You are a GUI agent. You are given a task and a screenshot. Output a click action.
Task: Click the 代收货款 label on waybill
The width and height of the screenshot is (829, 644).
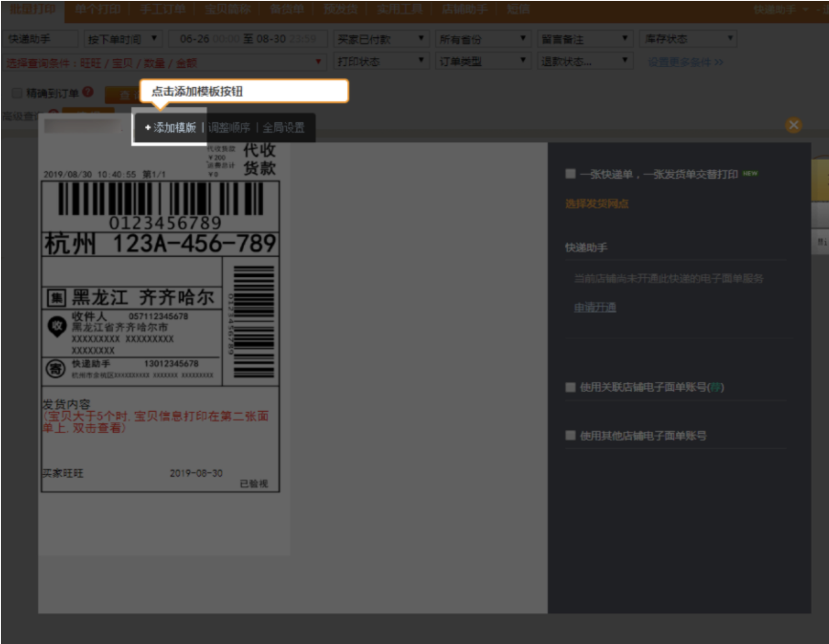coord(259,159)
